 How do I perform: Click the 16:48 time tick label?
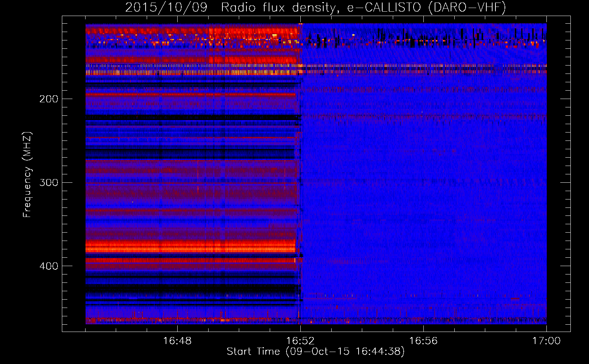pos(177,341)
